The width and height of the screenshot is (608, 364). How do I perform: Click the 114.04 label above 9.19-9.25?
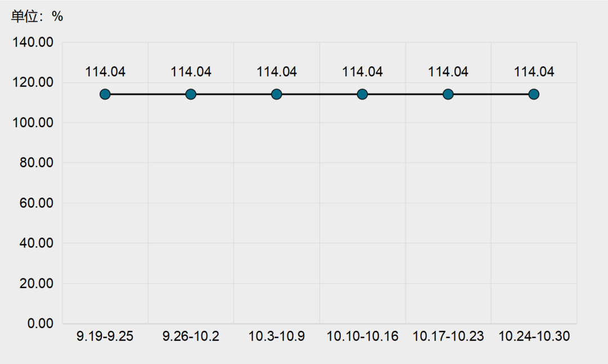point(105,71)
